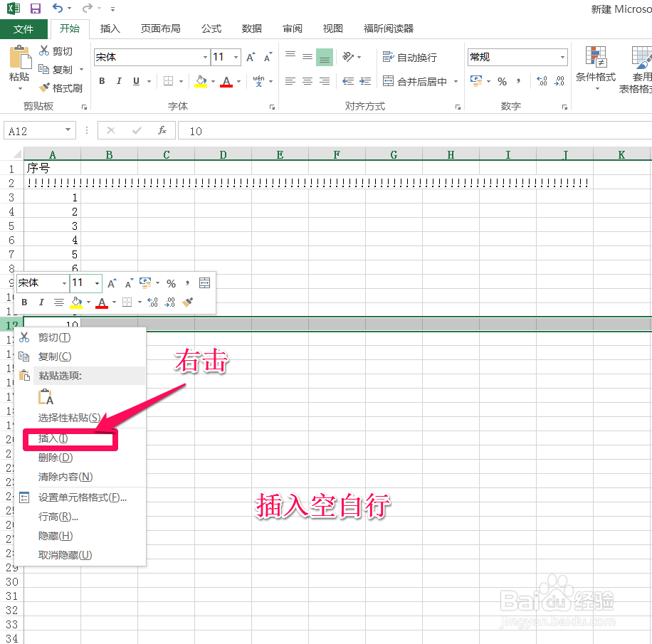Toggle Bold formatting in the Font group
652x644 pixels.
(101, 81)
